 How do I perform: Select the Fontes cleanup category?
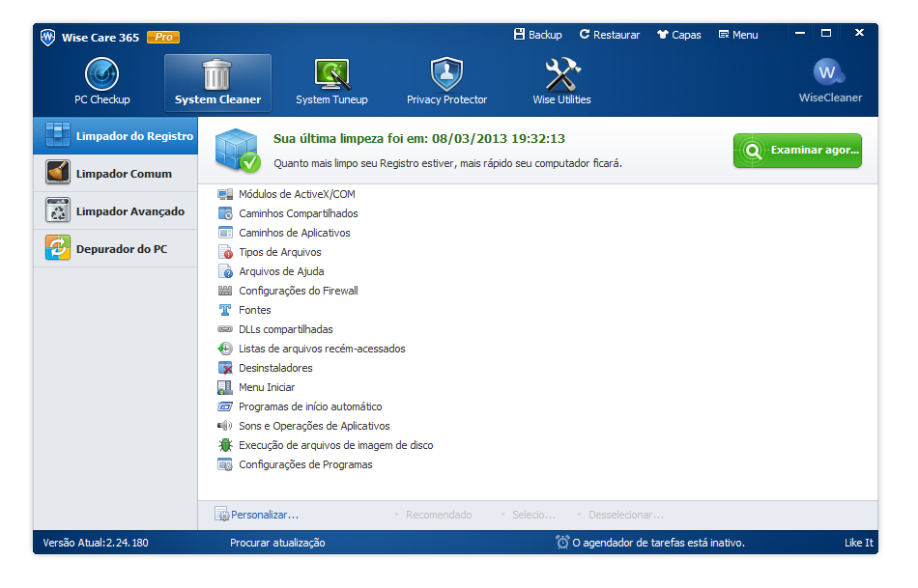(x=255, y=309)
